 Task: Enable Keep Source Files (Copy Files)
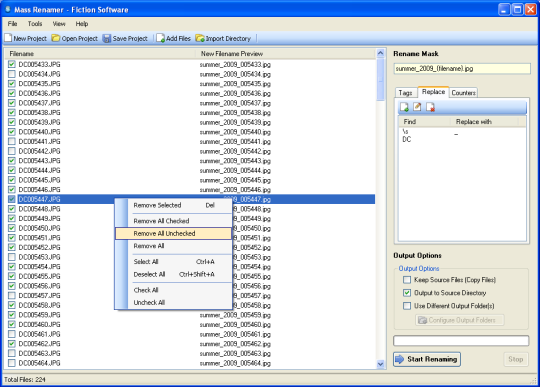pos(407,280)
